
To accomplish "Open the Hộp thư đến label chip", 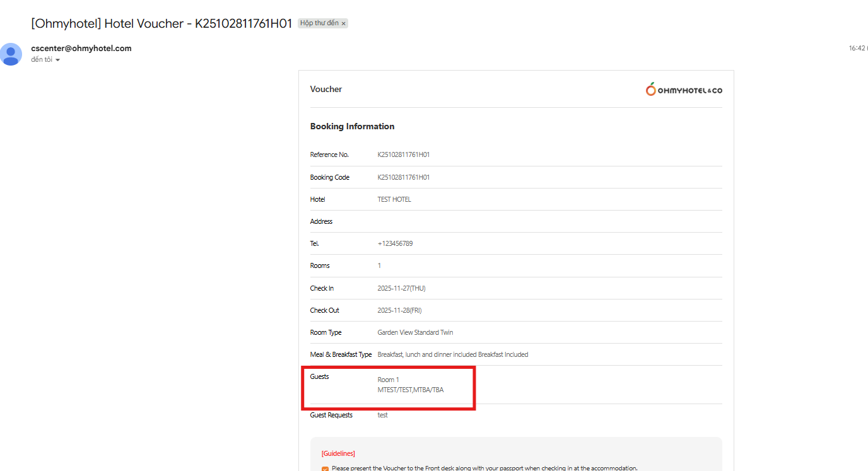I will [319, 23].
